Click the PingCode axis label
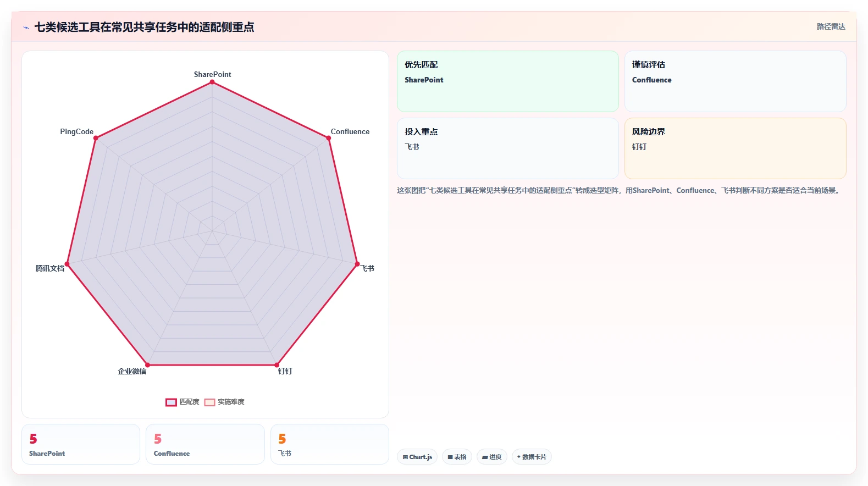Image resolution: width=868 pixels, height=486 pixels. (77, 131)
